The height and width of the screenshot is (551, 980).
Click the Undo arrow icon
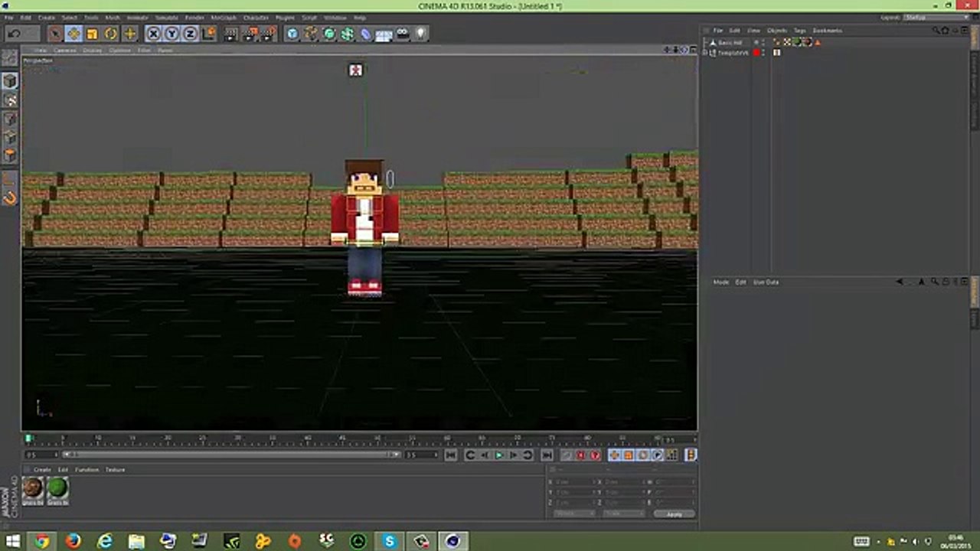14,34
